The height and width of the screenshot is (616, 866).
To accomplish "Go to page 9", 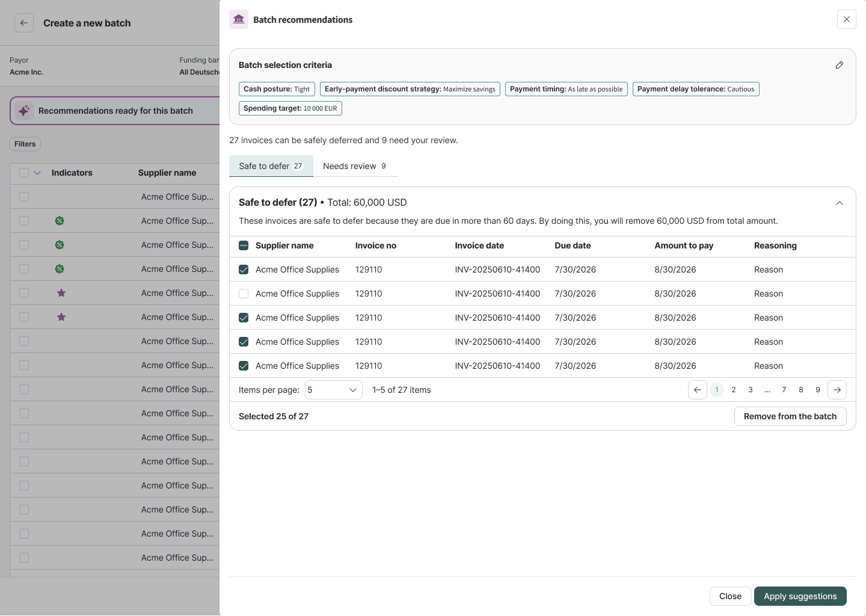I will (818, 390).
